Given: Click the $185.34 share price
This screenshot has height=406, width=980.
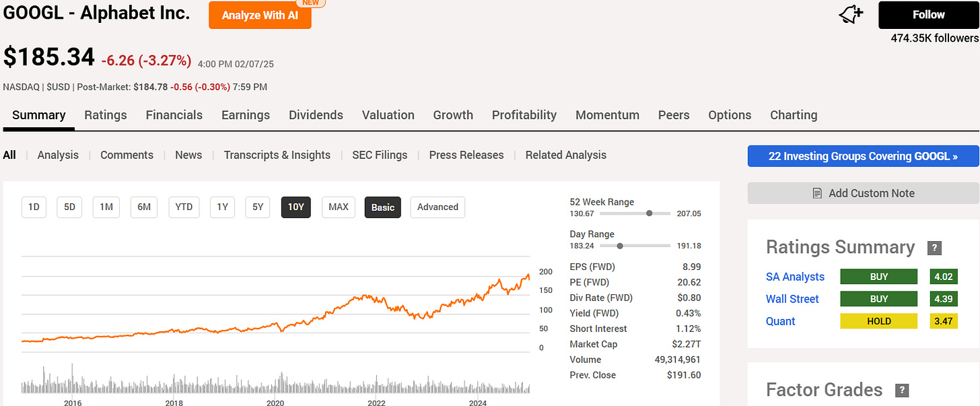Looking at the screenshot, I should point(48,57).
